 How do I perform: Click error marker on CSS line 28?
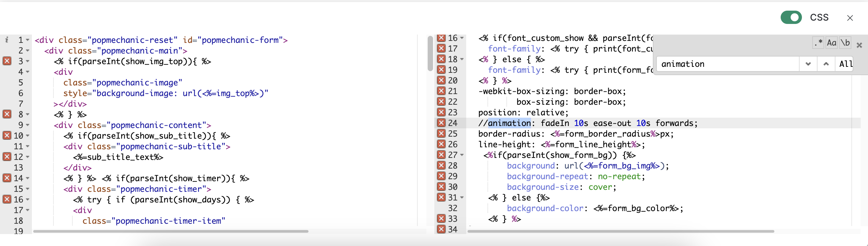pos(441,165)
